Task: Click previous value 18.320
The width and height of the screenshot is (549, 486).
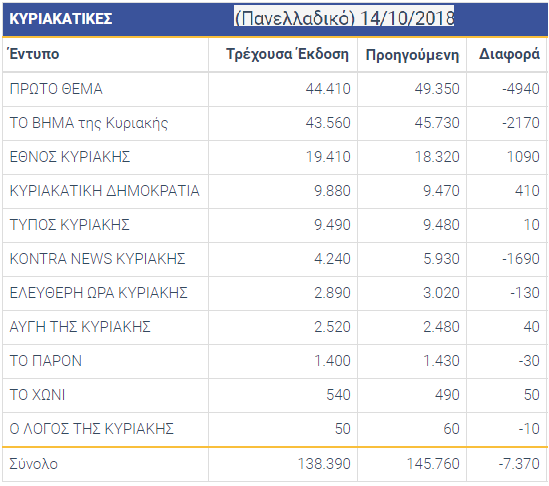Action: click(437, 157)
